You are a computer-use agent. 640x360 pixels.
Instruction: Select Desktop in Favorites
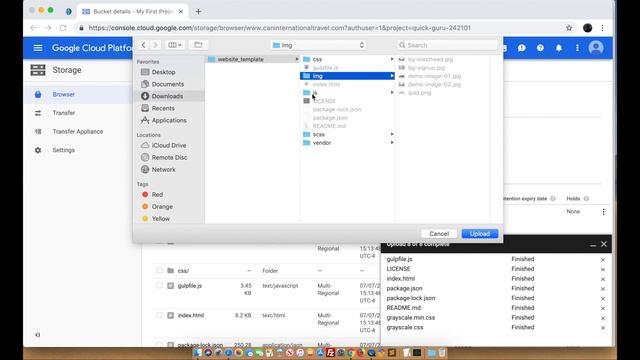pyautogui.click(x=163, y=72)
